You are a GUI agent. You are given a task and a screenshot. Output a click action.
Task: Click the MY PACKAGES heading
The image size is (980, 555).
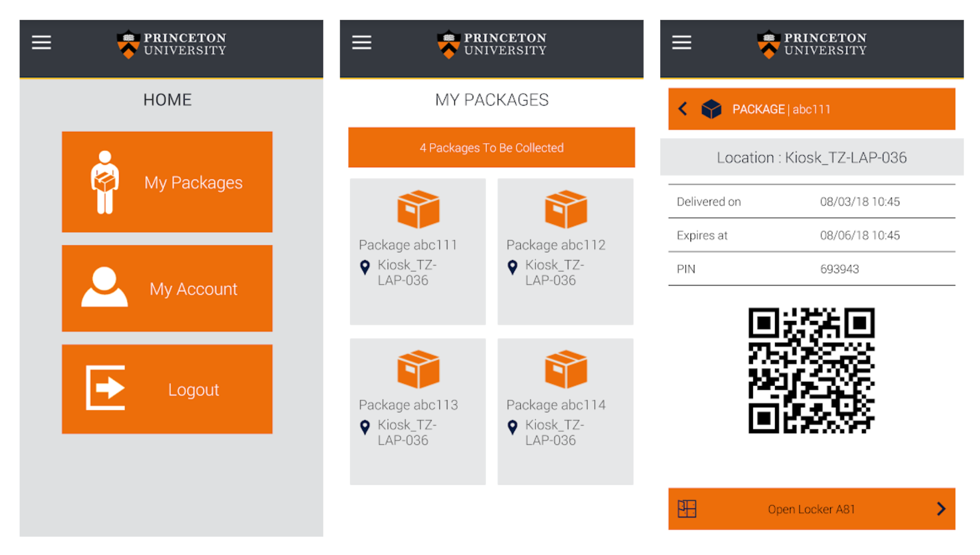point(491,100)
